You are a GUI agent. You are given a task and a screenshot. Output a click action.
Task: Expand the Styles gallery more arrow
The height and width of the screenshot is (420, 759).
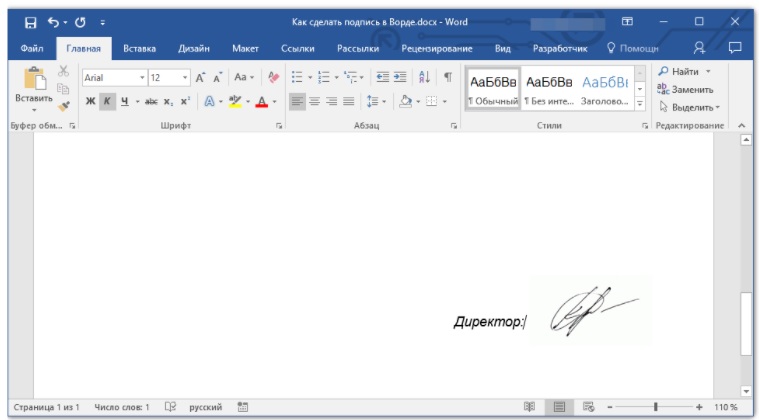click(x=640, y=102)
